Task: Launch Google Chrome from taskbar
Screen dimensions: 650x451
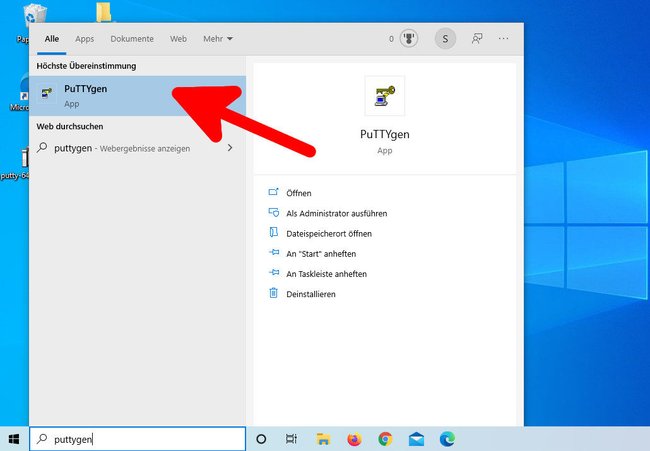Action: point(385,439)
